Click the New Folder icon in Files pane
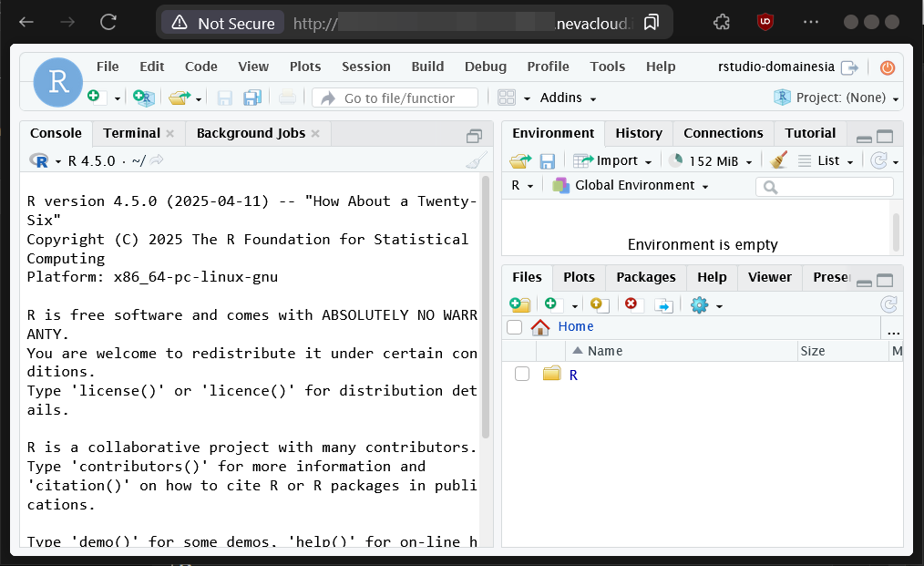 (x=519, y=304)
